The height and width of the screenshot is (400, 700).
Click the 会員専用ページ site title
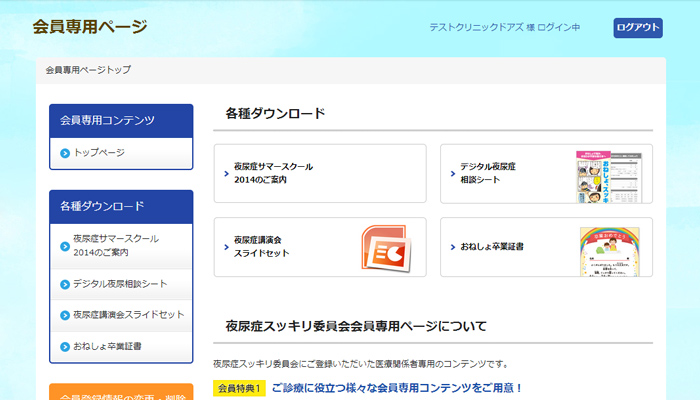(x=89, y=26)
